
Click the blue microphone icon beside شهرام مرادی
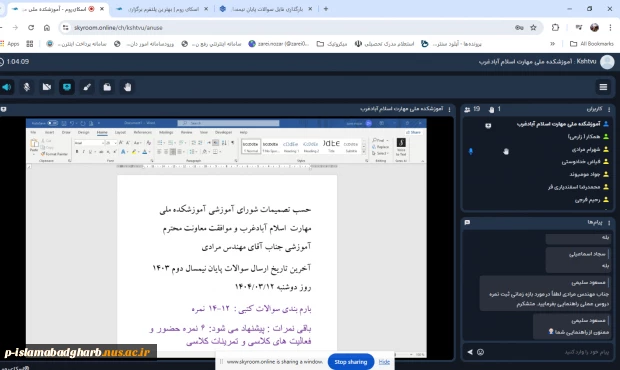click(x=471, y=151)
